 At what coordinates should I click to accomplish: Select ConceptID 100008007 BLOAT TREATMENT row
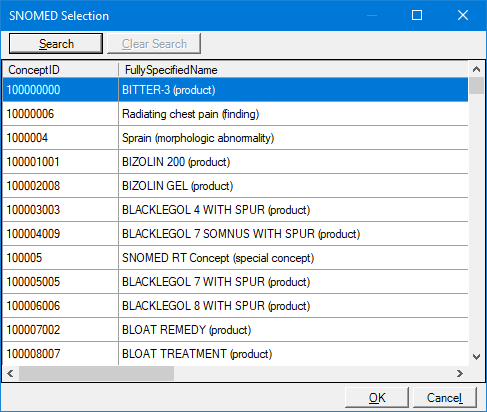[x=235, y=354]
